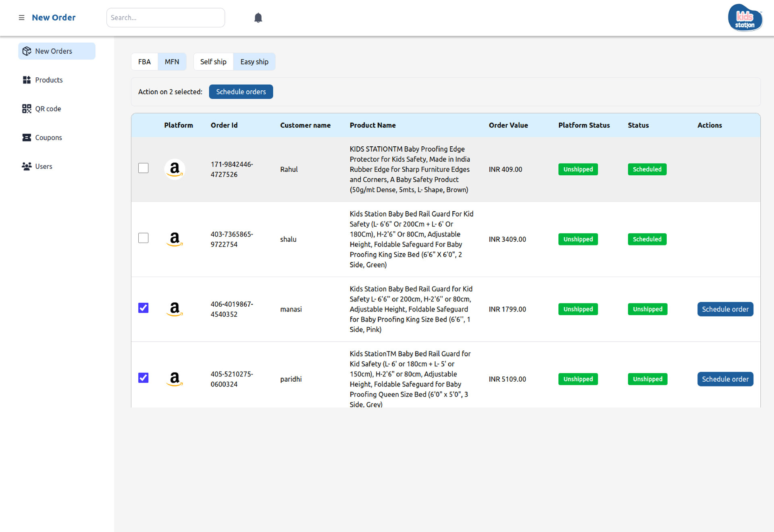
Task: Uncheck the box for paridhi's order
Action: [x=144, y=378]
